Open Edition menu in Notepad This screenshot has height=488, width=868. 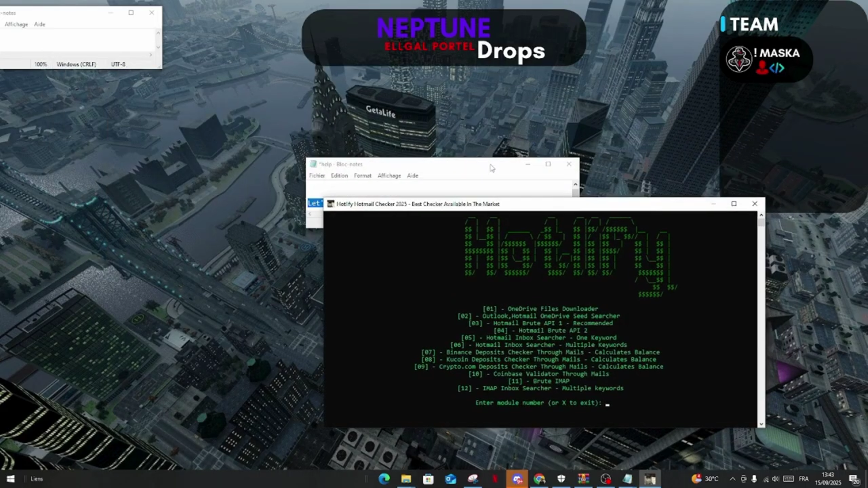click(339, 176)
